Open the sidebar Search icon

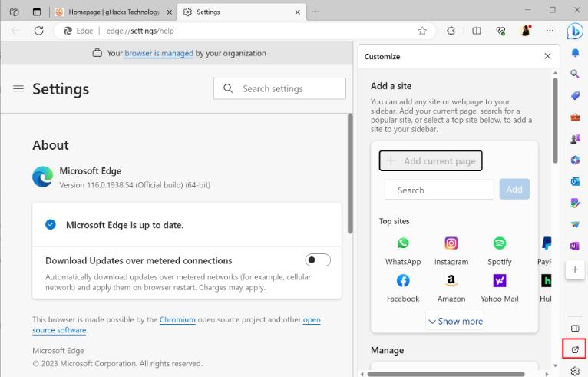(x=575, y=74)
